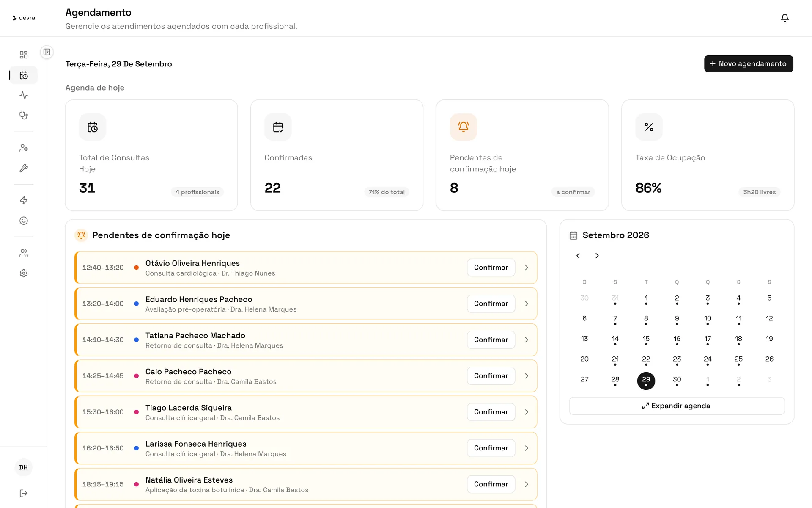
Task: Select day 18 in the calendar
Action: coord(738,340)
